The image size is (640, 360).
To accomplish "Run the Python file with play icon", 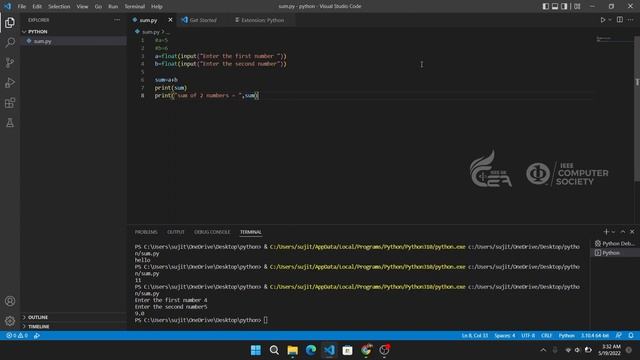I will coord(602,20).
